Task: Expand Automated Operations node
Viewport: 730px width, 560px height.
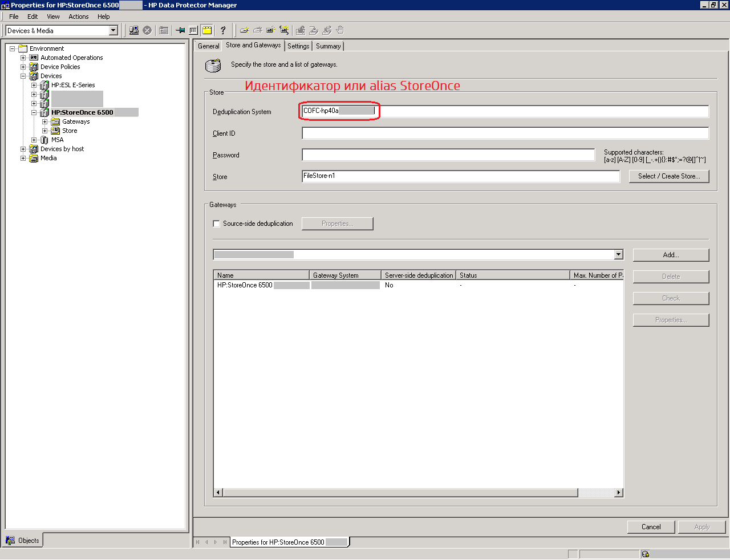Action: tap(23, 58)
